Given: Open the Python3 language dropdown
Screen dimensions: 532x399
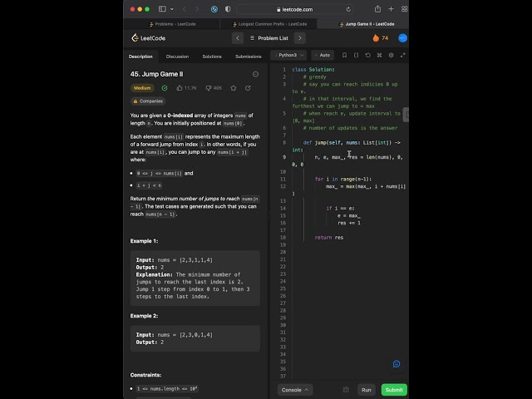Looking at the screenshot, I should pyautogui.click(x=288, y=55).
